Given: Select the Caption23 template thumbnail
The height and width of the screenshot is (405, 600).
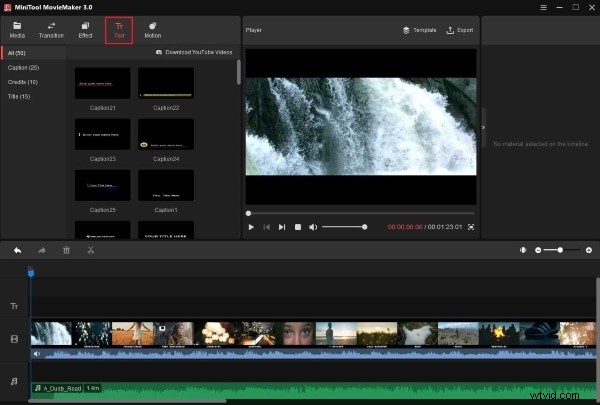Looking at the screenshot, I should pyautogui.click(x=103, y=134).
